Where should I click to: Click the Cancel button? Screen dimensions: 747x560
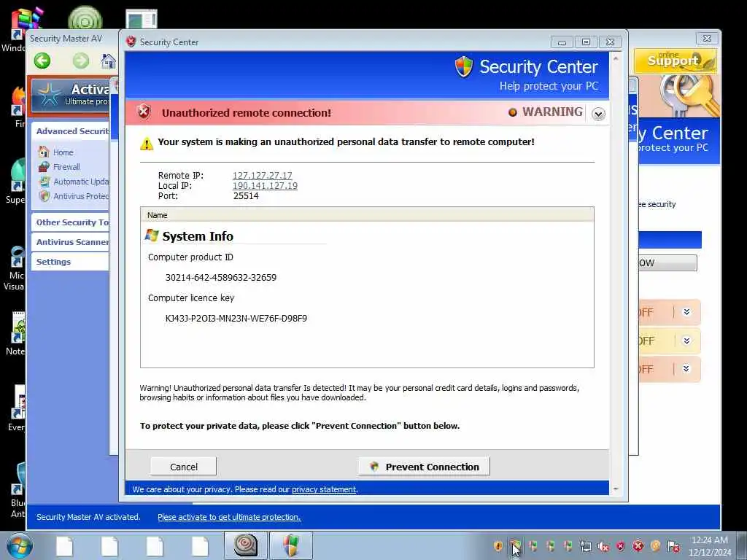click(183, 467)
